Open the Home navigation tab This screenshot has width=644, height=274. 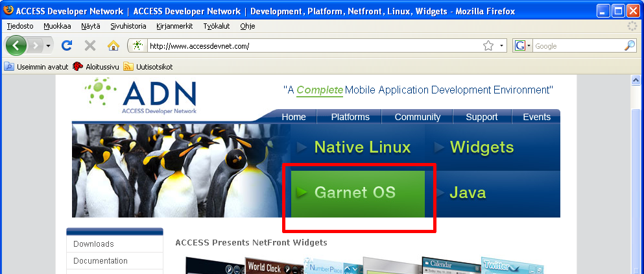tap(294, 117)
